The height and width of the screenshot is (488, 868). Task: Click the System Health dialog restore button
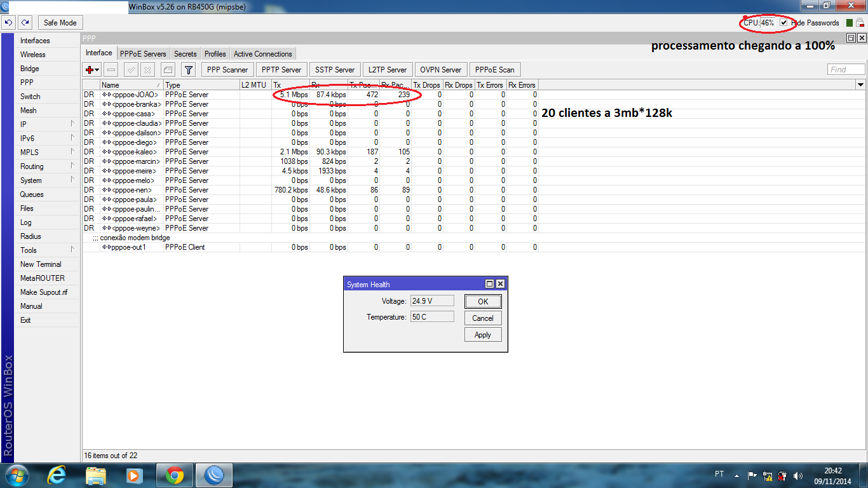tap(490, 284)
